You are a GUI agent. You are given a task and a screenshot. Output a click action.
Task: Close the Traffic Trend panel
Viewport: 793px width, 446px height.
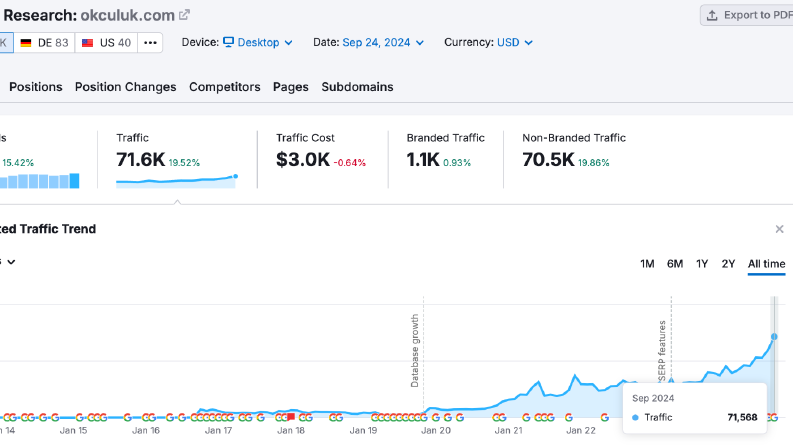pos(779,229)
